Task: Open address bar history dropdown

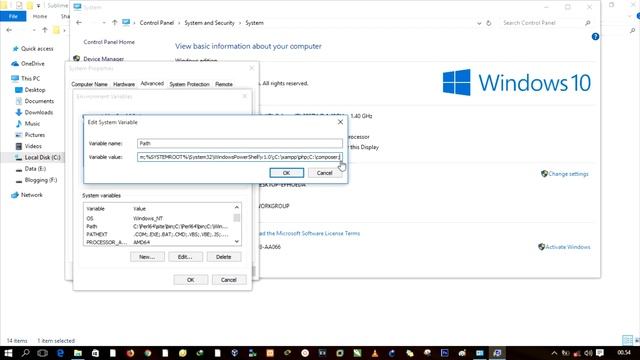Action: coord(479,23)
